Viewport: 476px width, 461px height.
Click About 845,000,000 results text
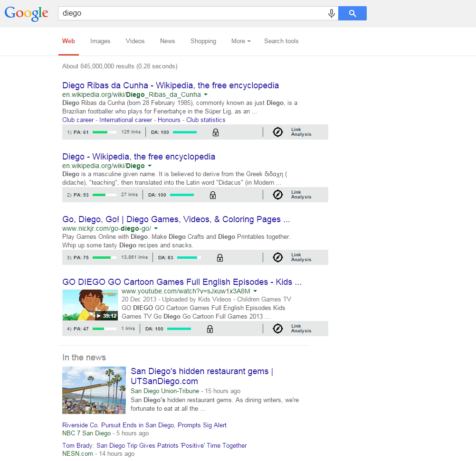point(120,66)
